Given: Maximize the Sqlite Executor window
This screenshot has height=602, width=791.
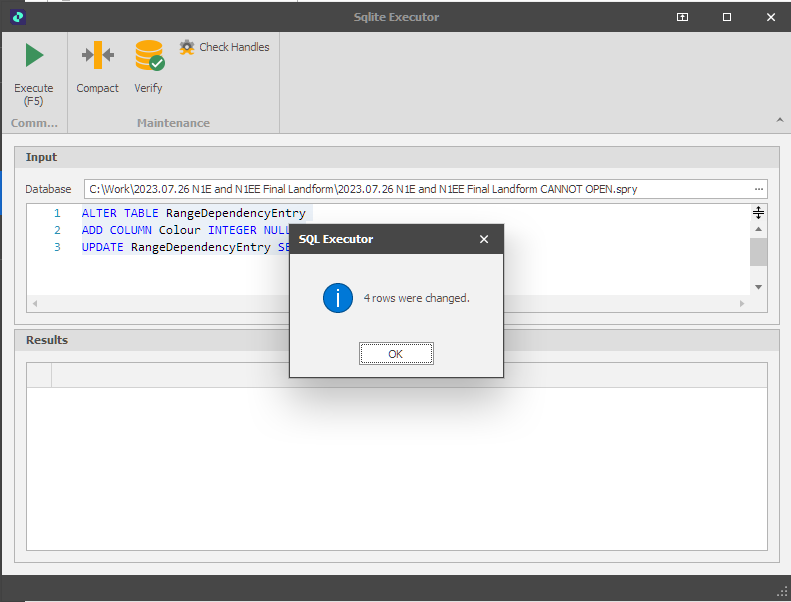Looking at the screenshot, I should [x=727, y=17].
